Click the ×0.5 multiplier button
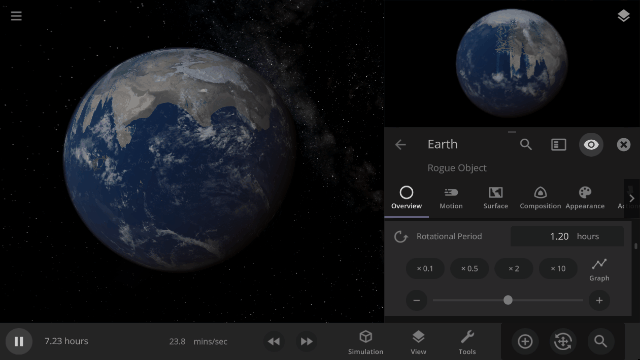This screenshot has width=640, height=360. (x=469, y=269)
